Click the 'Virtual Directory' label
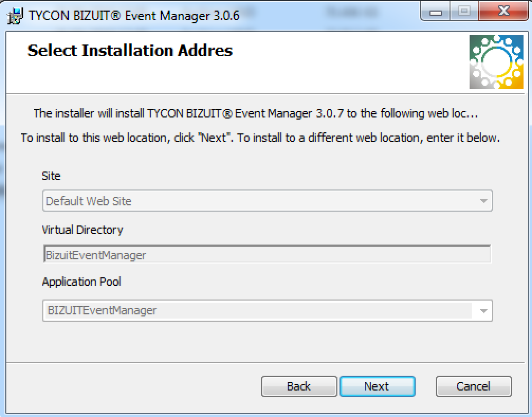Image resolution: width=532 pixels, height=417 pixels. (x=82, y=230)
